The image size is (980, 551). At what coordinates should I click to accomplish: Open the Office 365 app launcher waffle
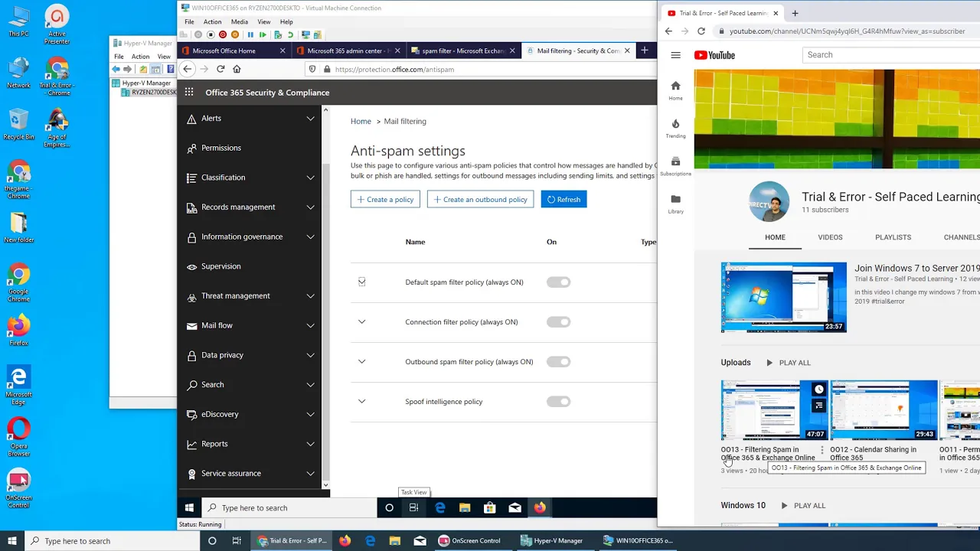pyautogui.click(x=189, y=93)
